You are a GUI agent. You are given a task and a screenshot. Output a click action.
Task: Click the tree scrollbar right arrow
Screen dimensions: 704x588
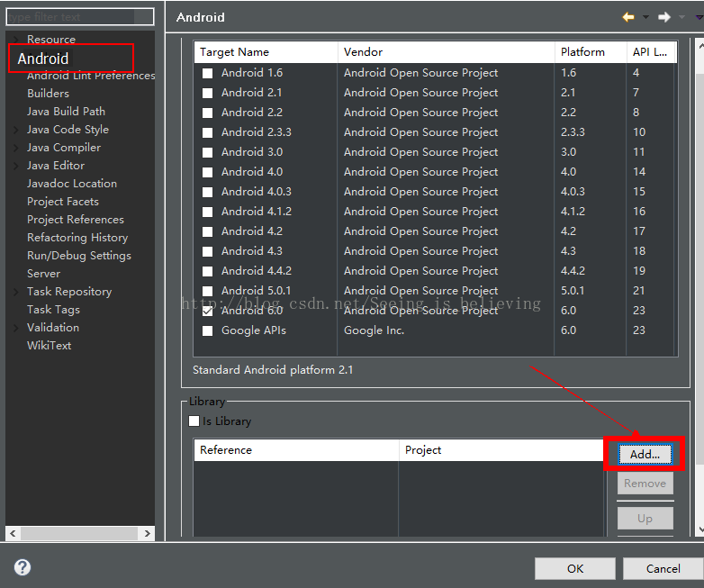[148, 533]
